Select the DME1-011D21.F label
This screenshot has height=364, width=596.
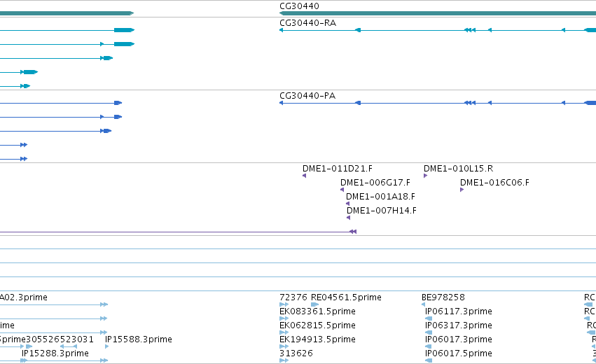(337, 168)
